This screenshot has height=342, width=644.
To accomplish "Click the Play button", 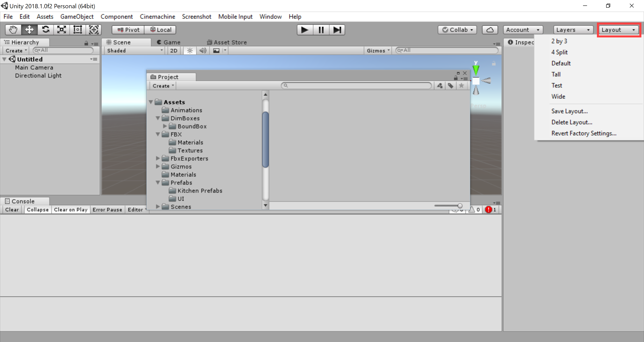I will point(304,30).
